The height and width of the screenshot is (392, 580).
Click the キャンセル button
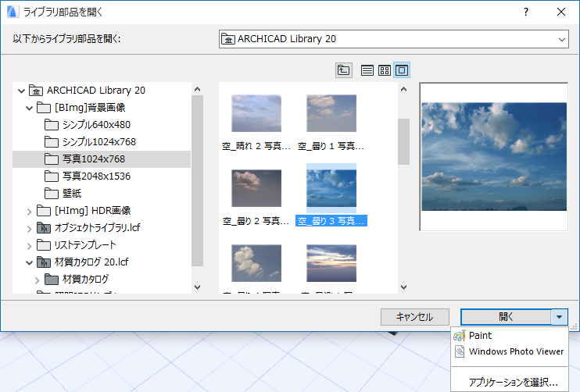(x=414, y=317)
